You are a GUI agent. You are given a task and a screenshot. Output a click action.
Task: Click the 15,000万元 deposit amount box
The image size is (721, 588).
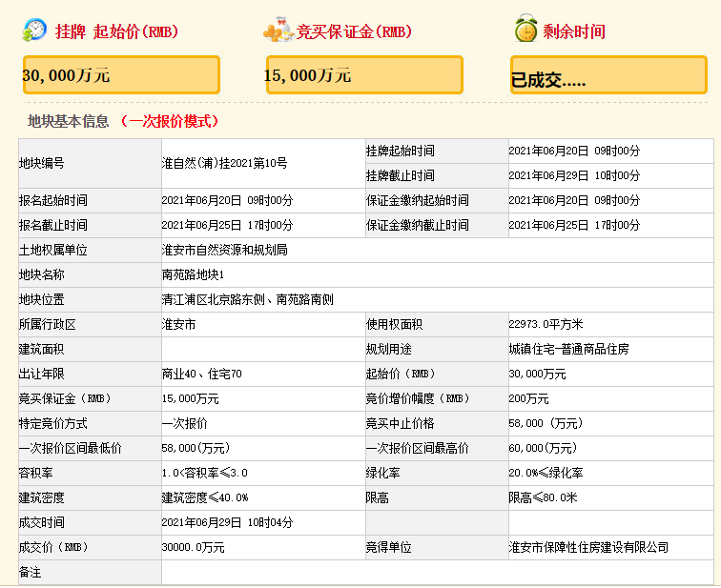[364, 75]
